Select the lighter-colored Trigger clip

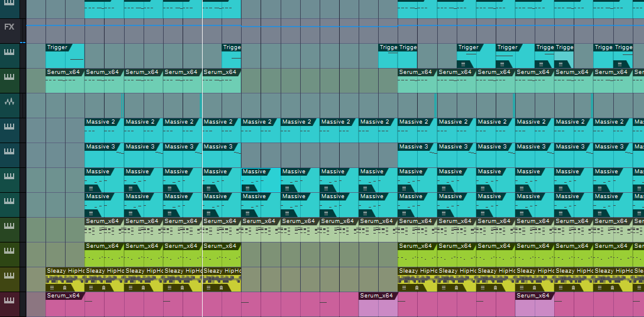[x=564, y=56]
